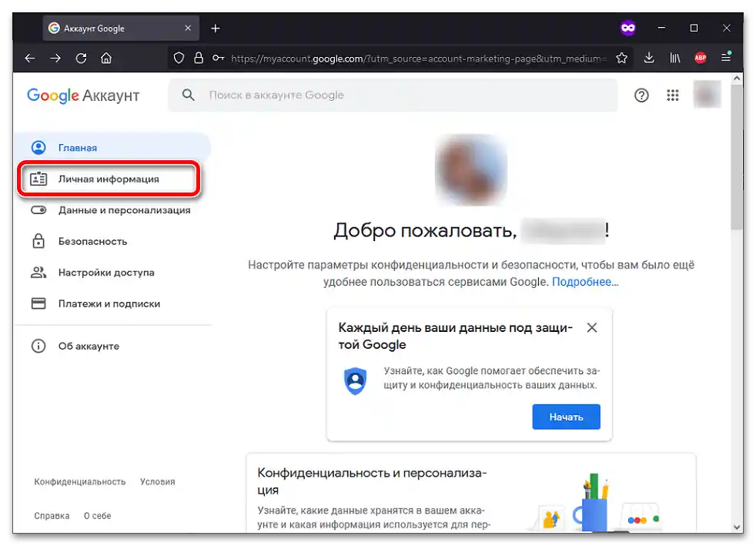Open the Условия footer link

coord(158,481)
